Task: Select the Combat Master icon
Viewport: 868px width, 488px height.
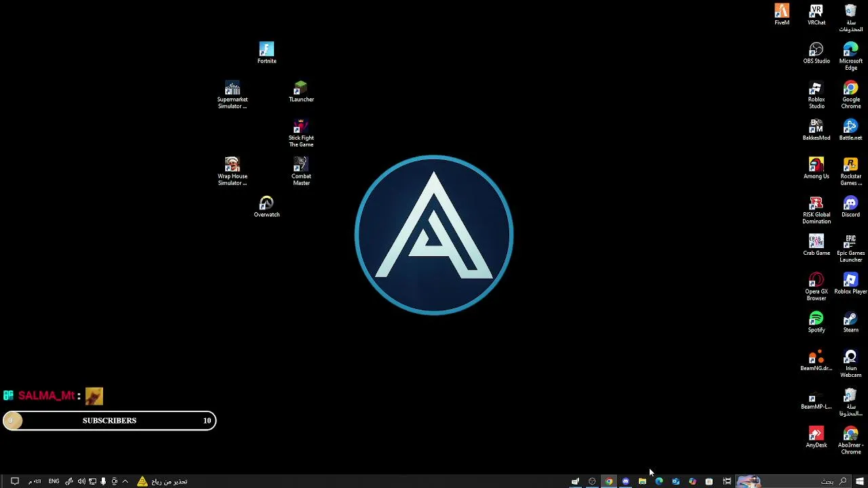Action: [301, 171]
